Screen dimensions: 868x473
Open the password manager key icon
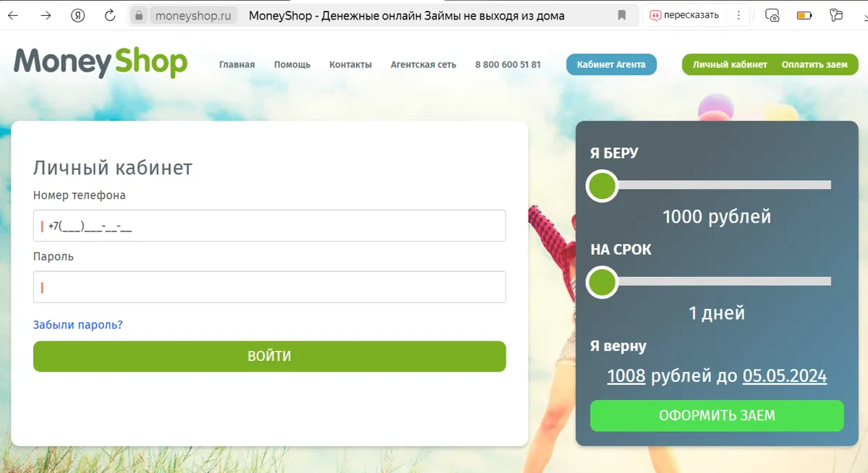tap(837, 15)
